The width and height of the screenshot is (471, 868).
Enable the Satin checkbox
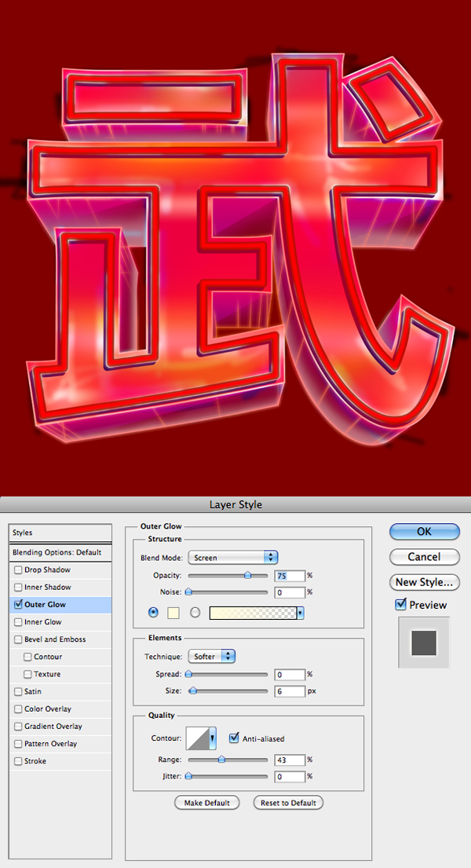19,692
